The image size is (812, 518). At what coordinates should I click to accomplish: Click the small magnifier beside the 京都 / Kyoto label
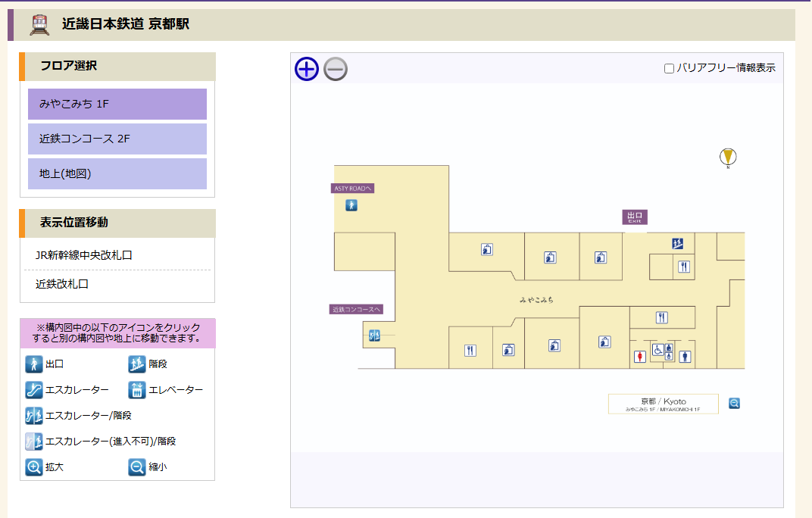tap(734, 403)
